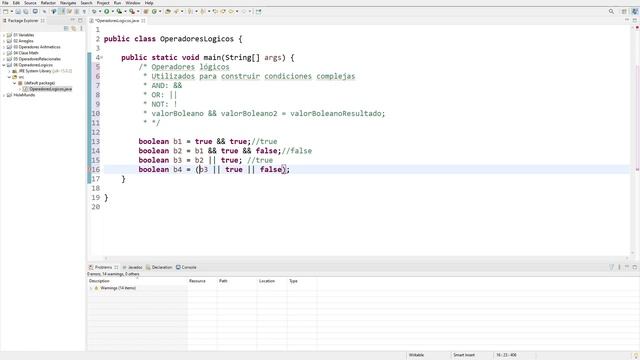Viewport: 640px width, 360px height.
Task: Toggle Skip All Breakpoints
Action: [44, 11]
